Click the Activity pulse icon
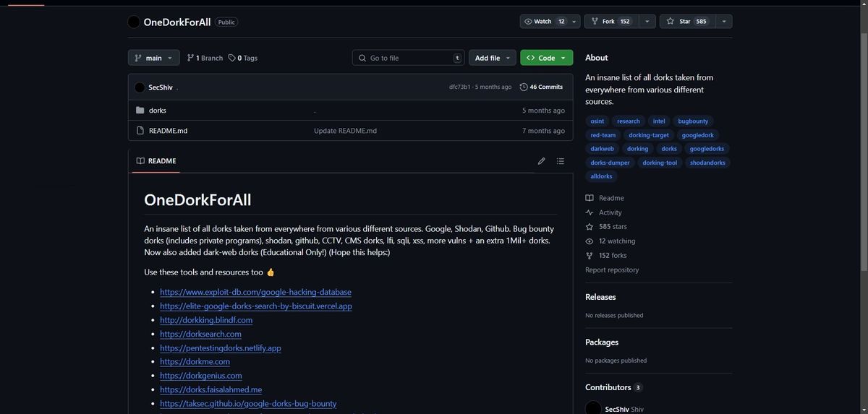Screen dimensions: 868x414 (590, 212)
